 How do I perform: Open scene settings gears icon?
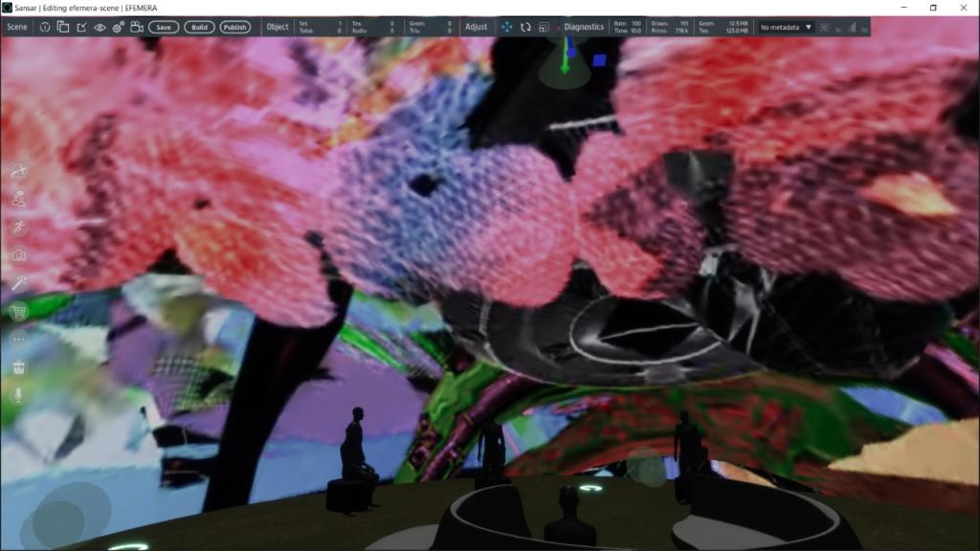coord(118,27)
